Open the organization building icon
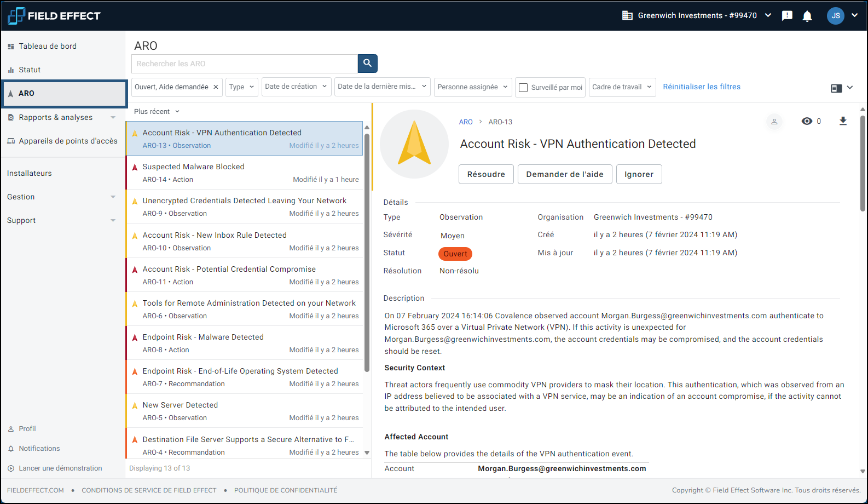The image size is (868, 504). pyautogui.click(x=627, y=15)
